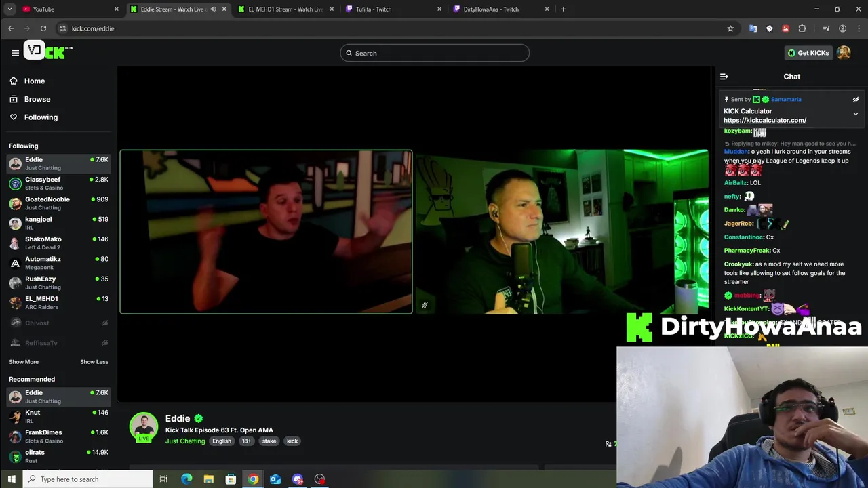Click the Just Chatting category link
Image resolution: width=868 pixels, height=488 pixels.
tap(185, 441)
